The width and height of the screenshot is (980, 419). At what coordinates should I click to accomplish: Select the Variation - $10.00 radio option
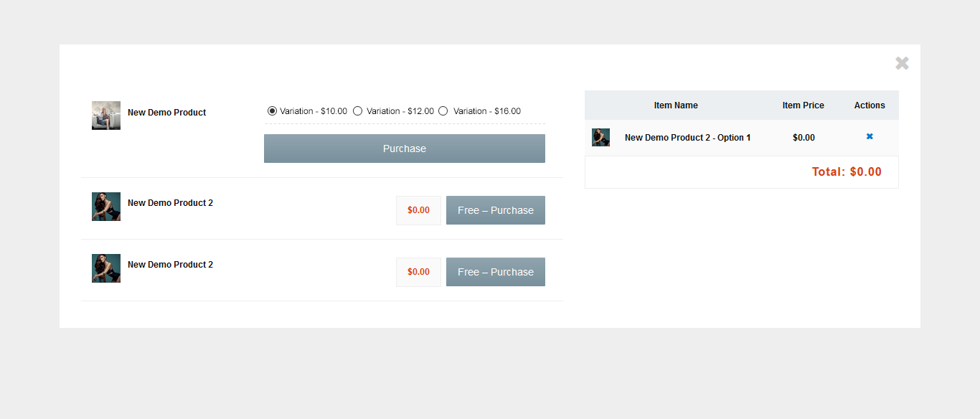[x=273, y=111]
